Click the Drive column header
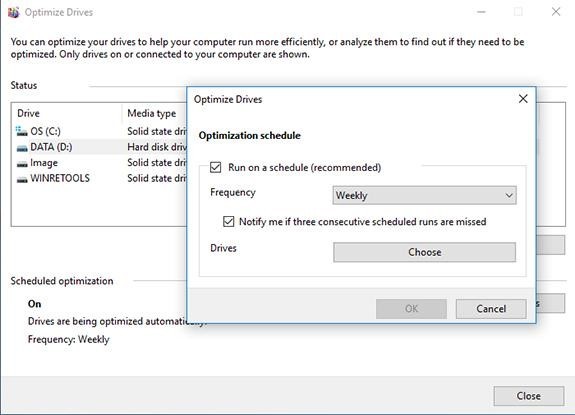The image size is (575, 415). coord(67,113)
